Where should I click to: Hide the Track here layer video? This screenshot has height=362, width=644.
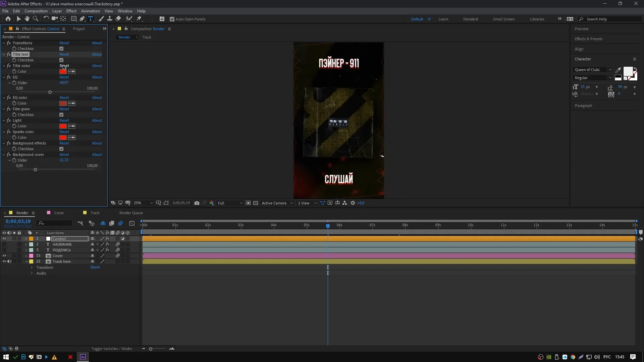[x=4, y=261]
